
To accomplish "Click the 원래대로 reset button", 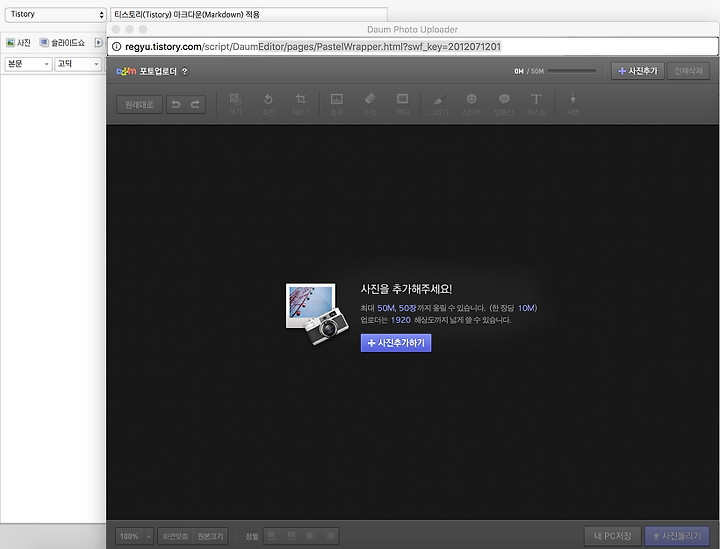I will pos(140,105).
